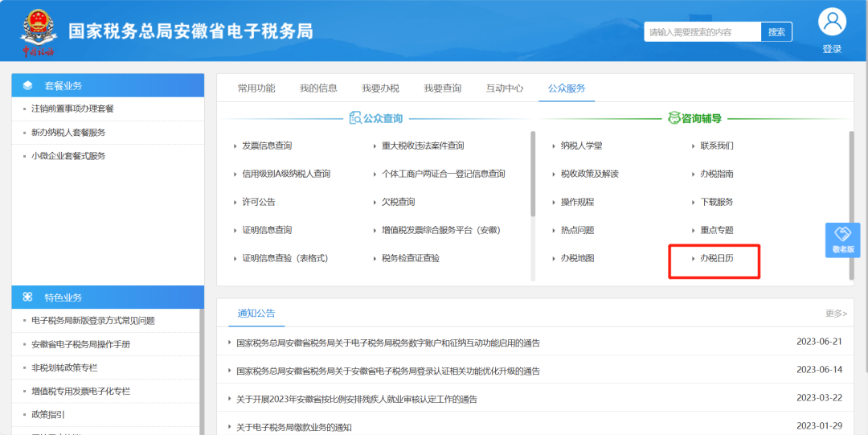Open 办税日历

tap(717, 258)
